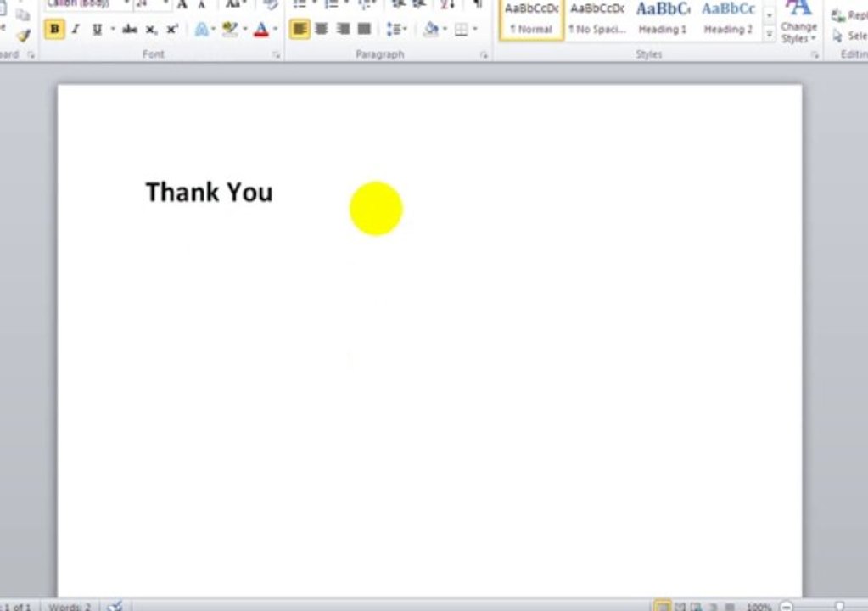This screenshot has height=611, width=868.
Task: Open Styles group dialog launcher
Action: (815, 54)
